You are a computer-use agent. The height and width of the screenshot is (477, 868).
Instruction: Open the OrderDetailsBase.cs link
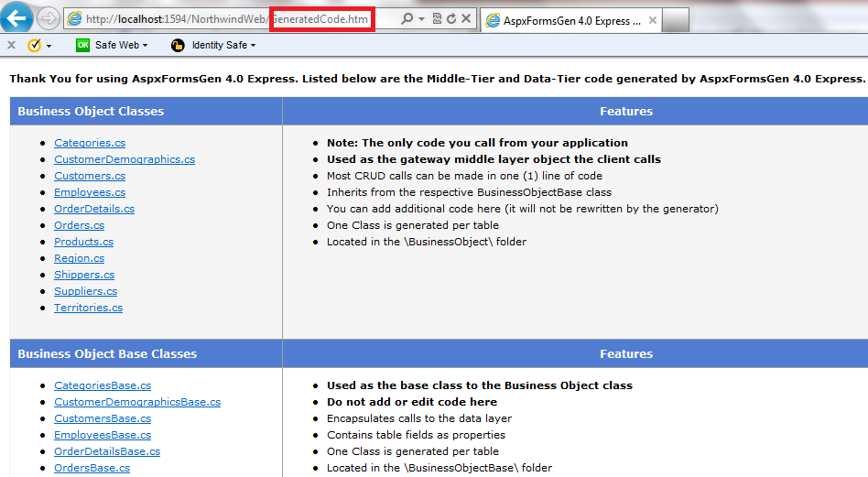click(x=107, y=451)
